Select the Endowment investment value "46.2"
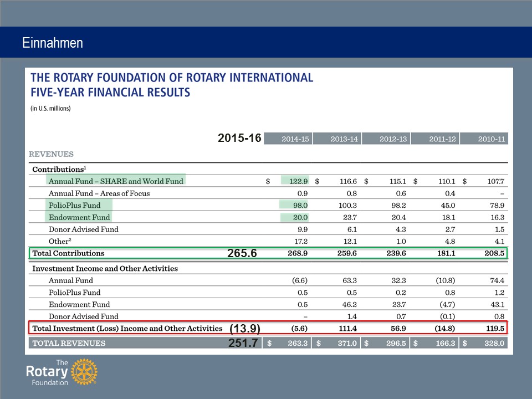The width and height of the screenshot is (532, 399). (x=350, y=304)
